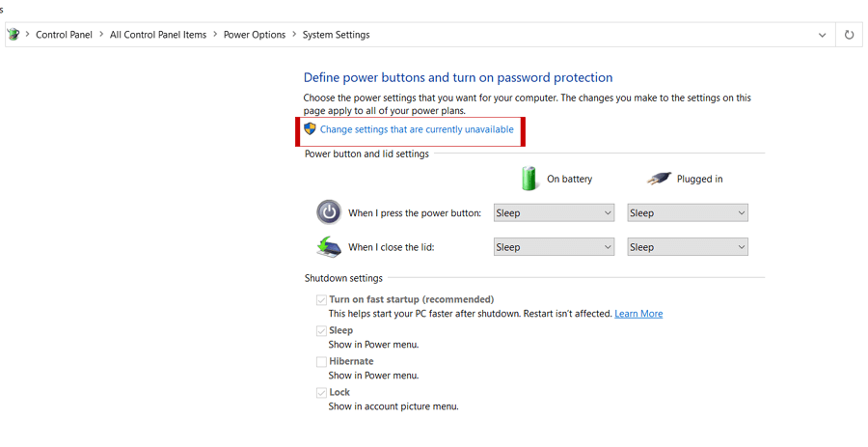Open power button On battery dropdown
This screenshot has height=447, width=868.
pyautogui.click(x=554, y=212)
